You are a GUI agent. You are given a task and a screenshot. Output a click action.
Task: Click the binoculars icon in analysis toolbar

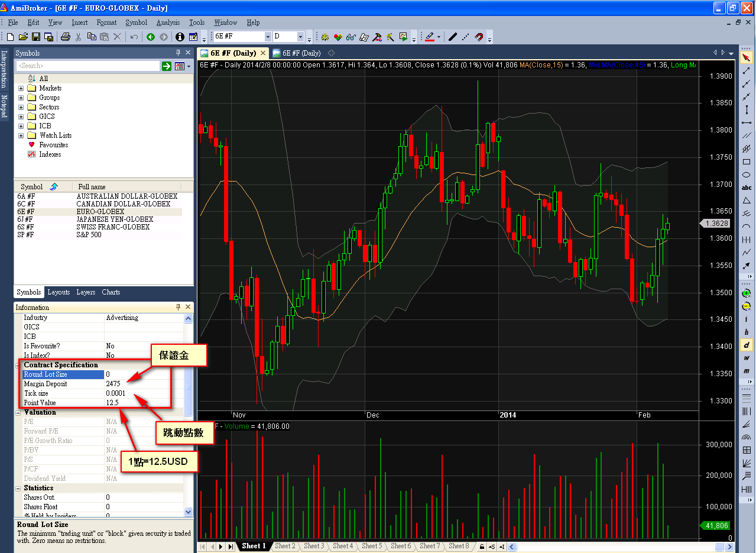351,37
